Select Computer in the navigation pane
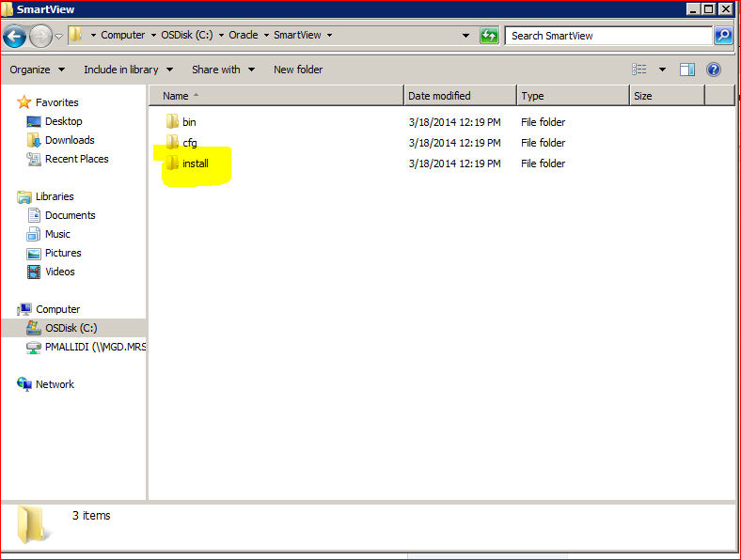 (x=58, y=309)
